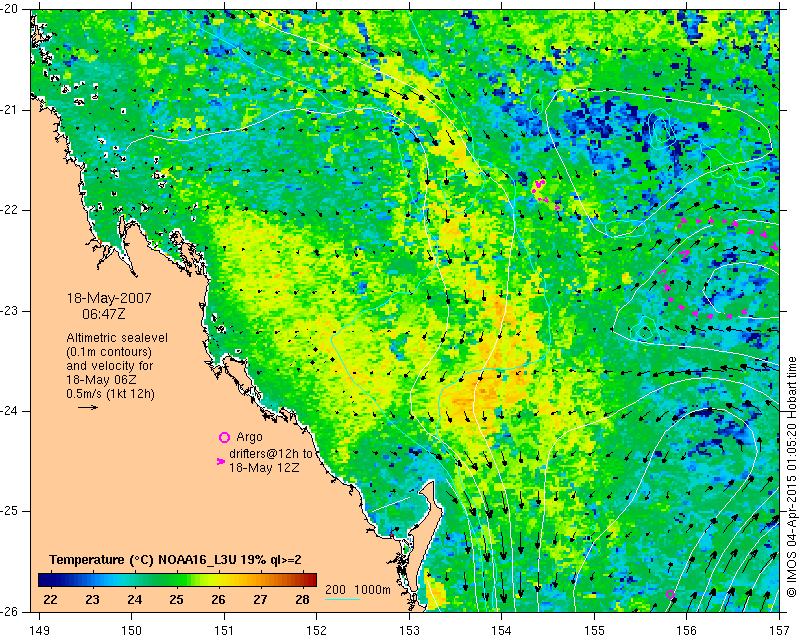The height and width of the screenshot is (640, 800).
Task: Click the "Argo" legend label
Action: coord(249,437)
